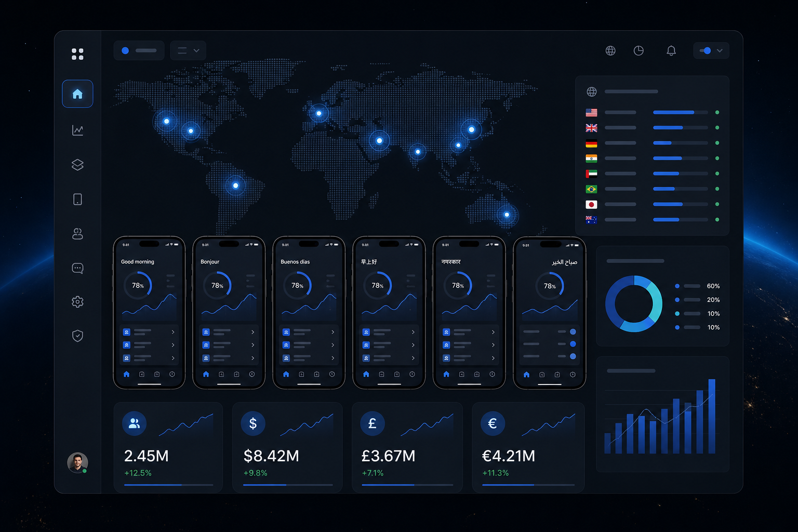
Task: Select the United States flag row
Action: pos(653,112)
